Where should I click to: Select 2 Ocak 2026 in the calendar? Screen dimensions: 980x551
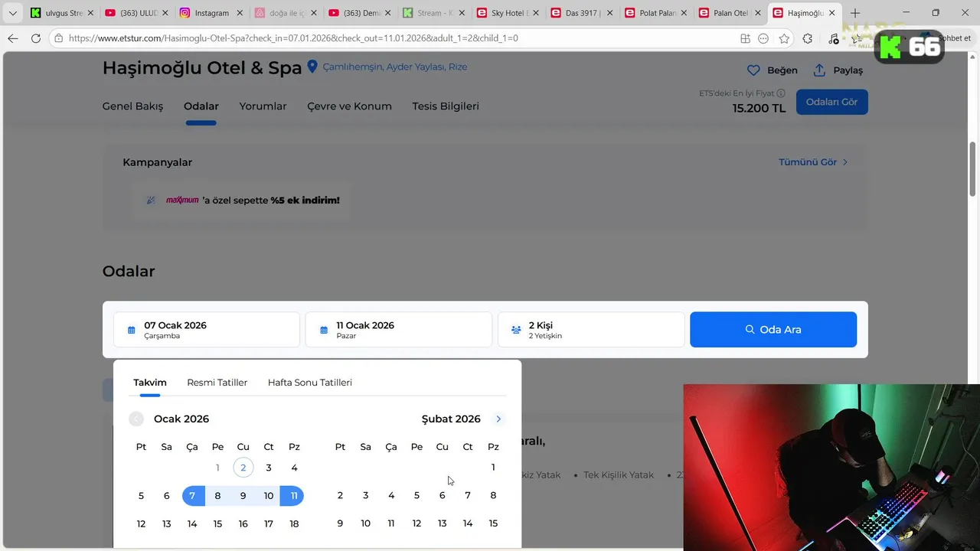pyautogui.click(x=243, y=468)
